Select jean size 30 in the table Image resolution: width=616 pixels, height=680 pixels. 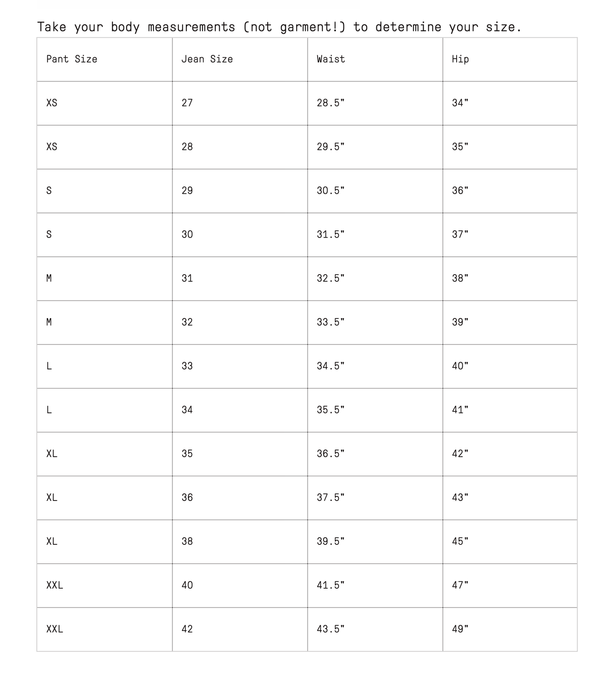[187, 235]
